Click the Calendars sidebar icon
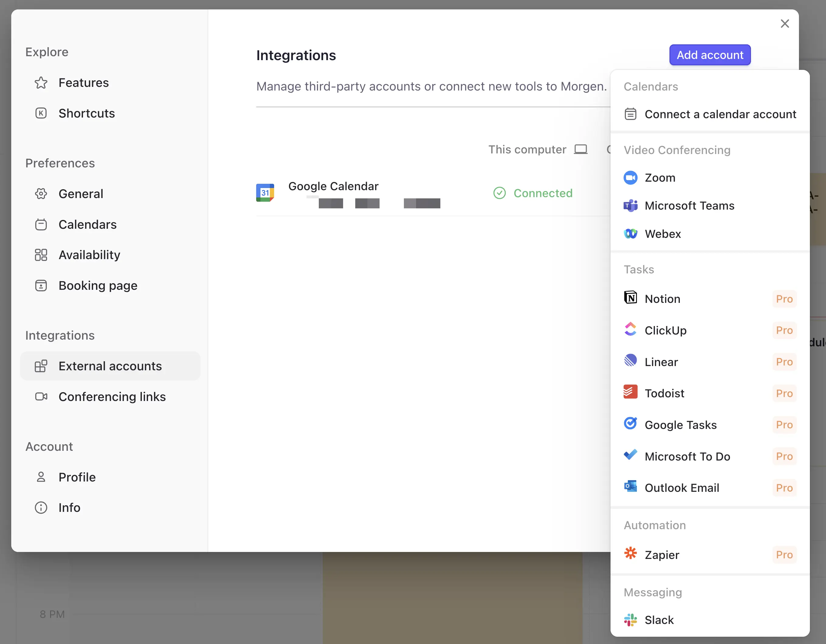This screenshot has width=826, height=644. point(41,224)
